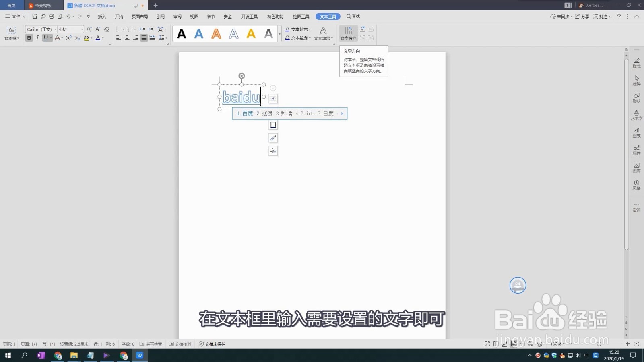The height and width of the screenshot is (362, 644).
Task: Toggle Italic formatting
Action: click(x=37, y=38)
